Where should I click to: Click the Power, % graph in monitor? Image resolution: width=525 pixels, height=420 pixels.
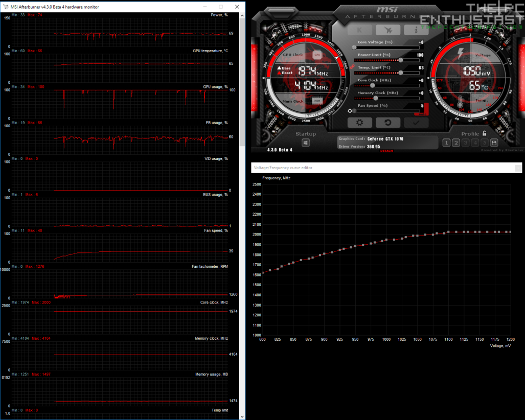(120, 32)
